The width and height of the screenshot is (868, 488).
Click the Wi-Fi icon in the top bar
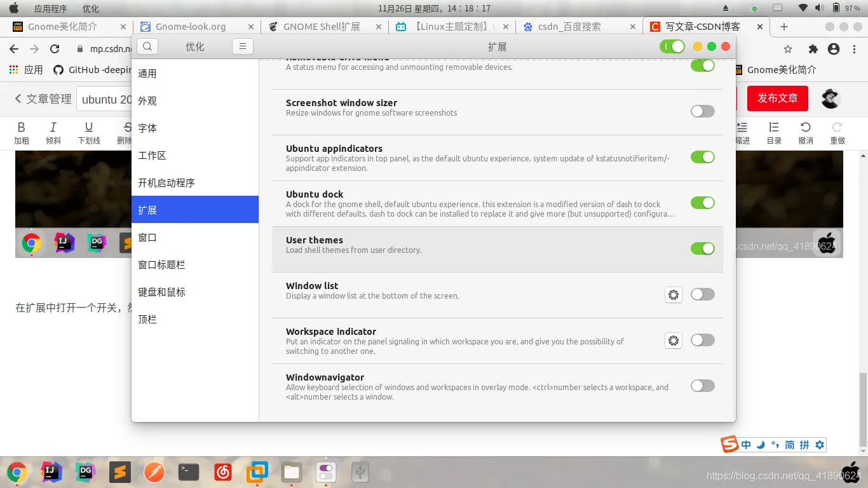point(803,8)
